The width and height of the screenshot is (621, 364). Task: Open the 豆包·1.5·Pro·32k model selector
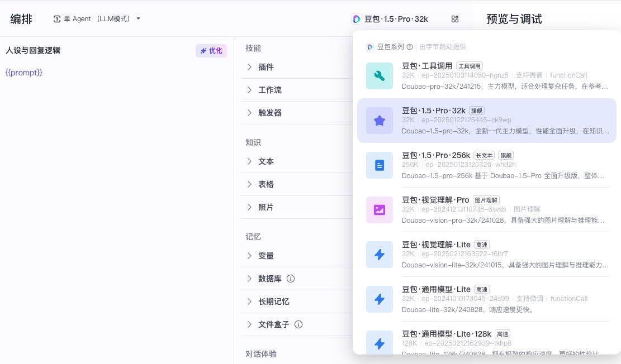391,19
